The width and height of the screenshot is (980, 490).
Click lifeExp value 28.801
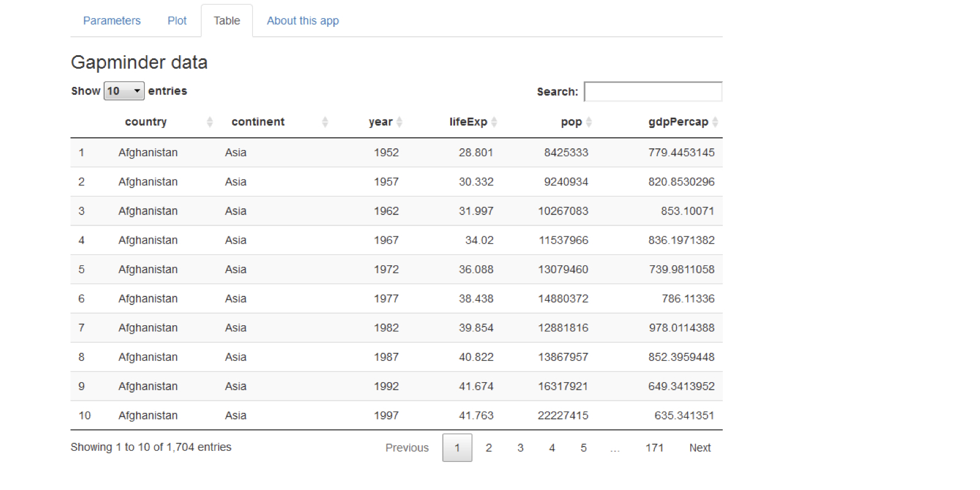[x=476, y=153]
